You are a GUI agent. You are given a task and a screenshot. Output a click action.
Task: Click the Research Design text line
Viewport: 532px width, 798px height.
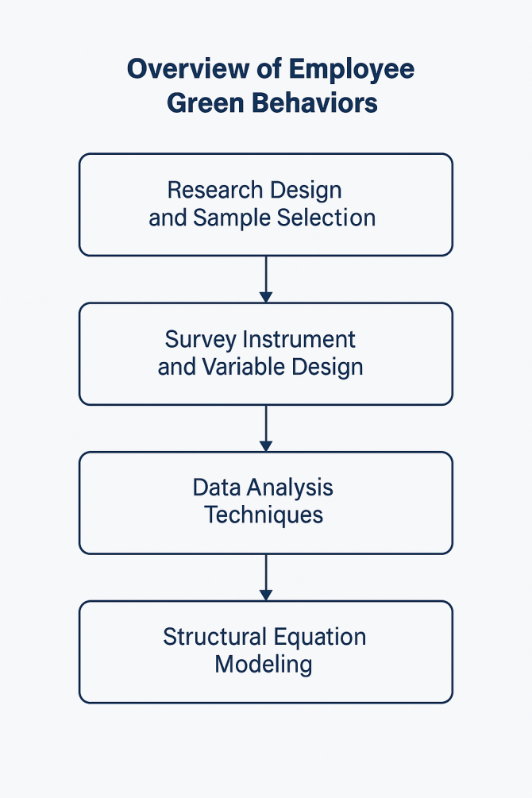pyautogui.click(x=255, y=191)
